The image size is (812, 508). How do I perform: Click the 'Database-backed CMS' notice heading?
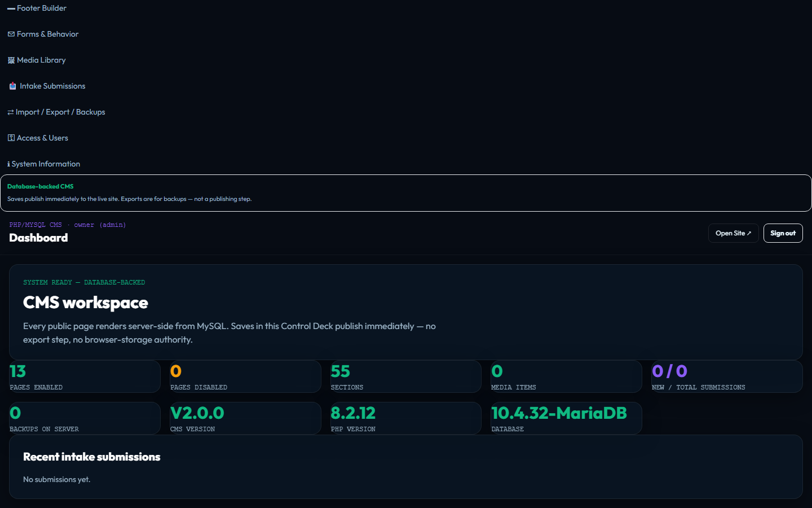click(x=40, y=186)
